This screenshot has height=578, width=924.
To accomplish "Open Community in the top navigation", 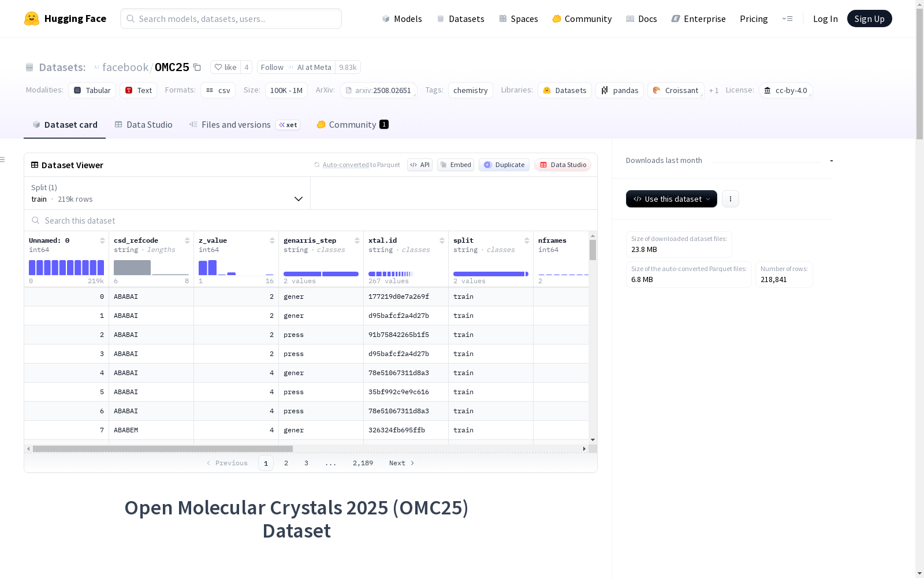I will (x=582, y=18).
